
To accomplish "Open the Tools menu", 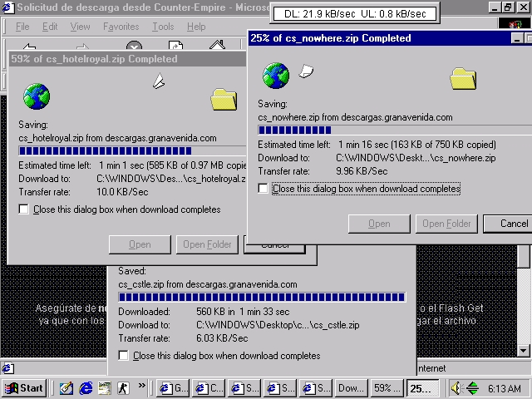I will [x=163, y=27].
